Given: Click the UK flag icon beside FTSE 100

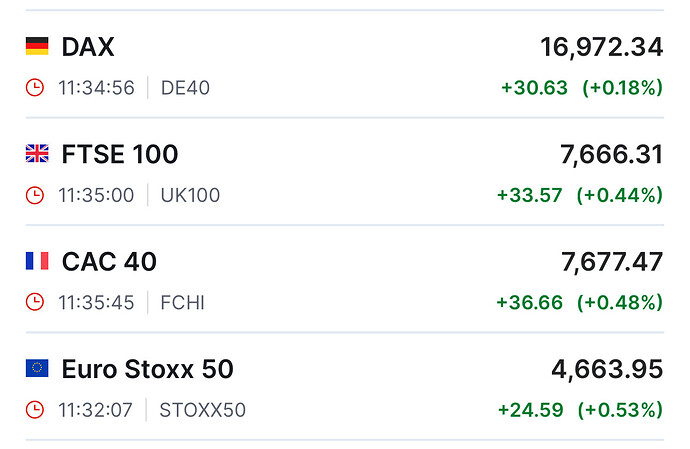Looking at the screenshot, I should [x=37, y=154].
